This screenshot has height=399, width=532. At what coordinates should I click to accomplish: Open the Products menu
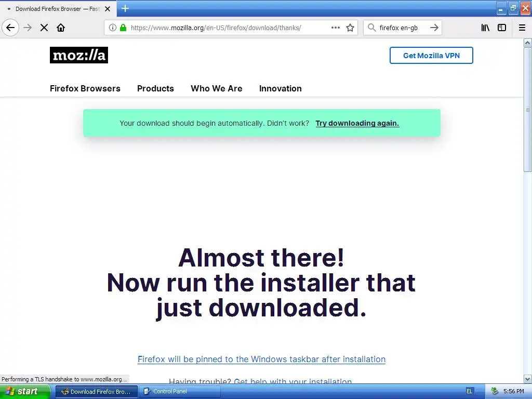click(155, 88)
